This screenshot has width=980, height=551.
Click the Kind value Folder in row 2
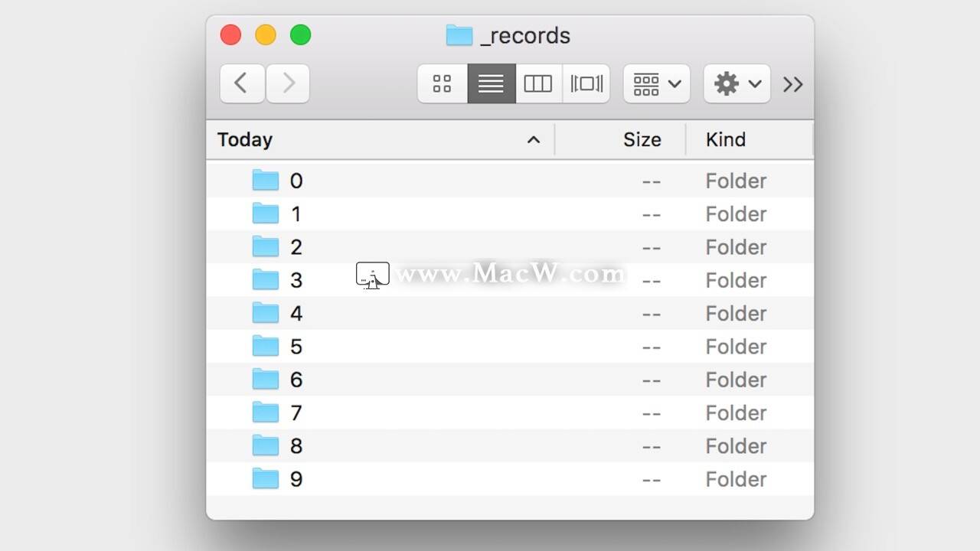(736, 247)
